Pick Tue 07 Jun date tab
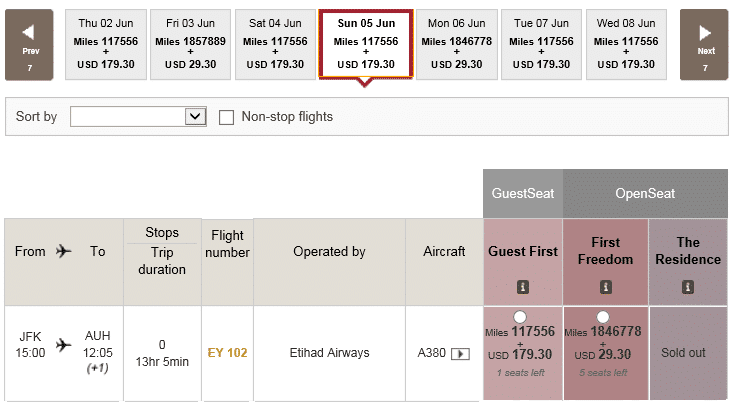This screenshot has height=403, width=733. [x=541, y=44]
